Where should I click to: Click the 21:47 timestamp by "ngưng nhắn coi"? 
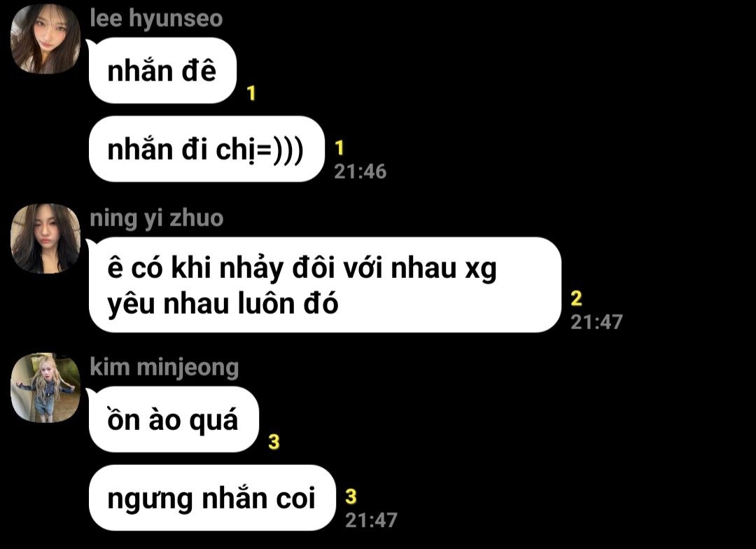(371, 520)
